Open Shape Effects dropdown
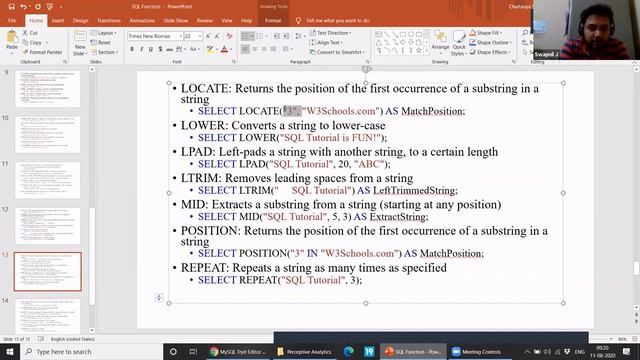 click(x=490, y=52)
